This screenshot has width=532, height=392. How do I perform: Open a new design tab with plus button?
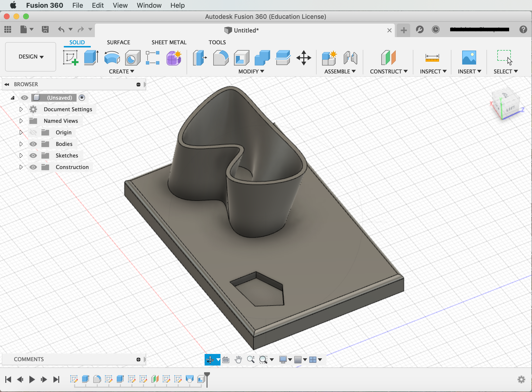pyautogui.click(x=403, y=30)
